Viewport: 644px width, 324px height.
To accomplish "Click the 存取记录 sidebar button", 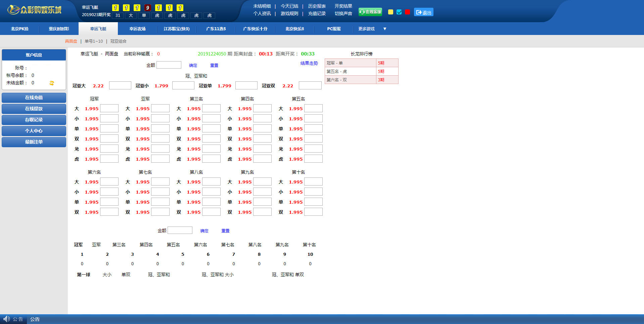I will pyautogui.click(x=34, y=120).
